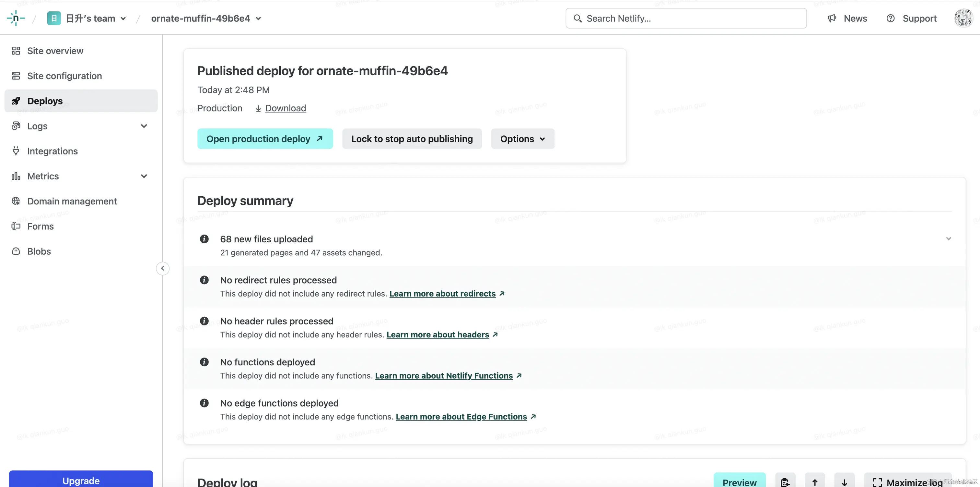Click Lock to stop auto publishing
This screenshot has width=980, height=487.
click(412, 139)
